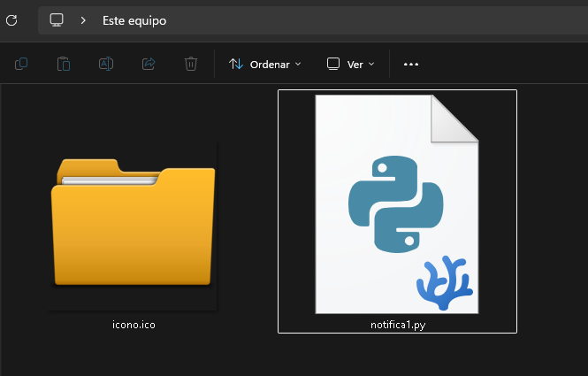The width and height of the screenshot is (588, 376).
Task: Select the yellow folder icon thumbnail
Action: (x=134, y=222)
